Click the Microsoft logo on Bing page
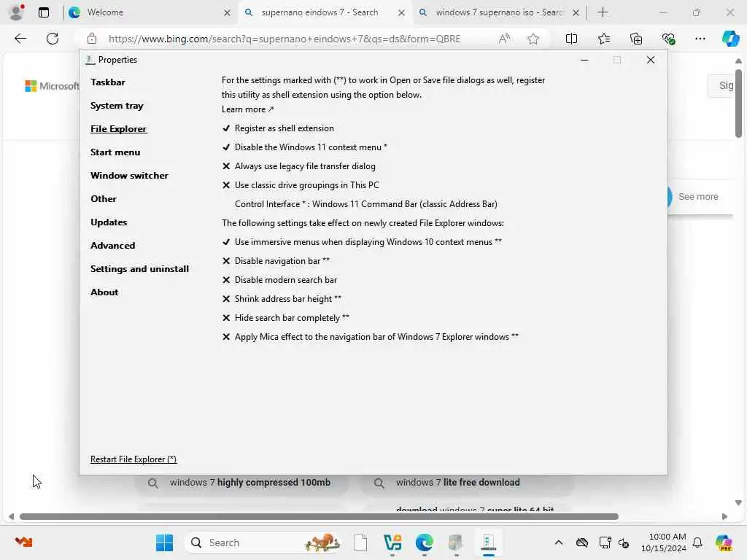The height and width of the screenshot is (560, 747). [x=52, y=86]
